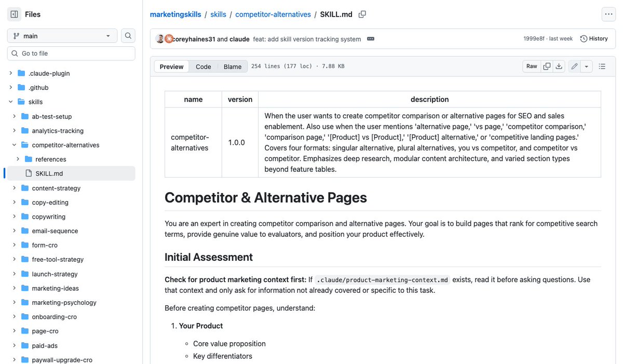Image resolution: width=623 pixels, height=364 pixels.
Task: Open the form-cro folder
Action: (45, 245)
